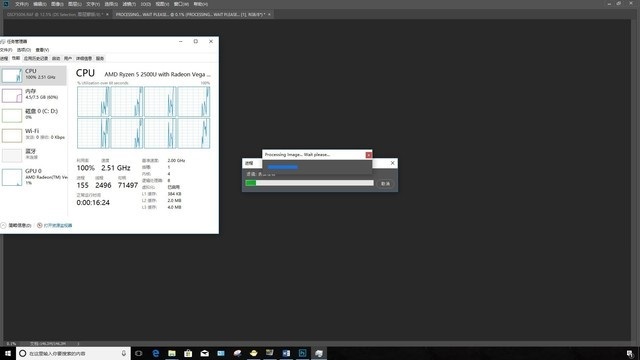Open Photoshop's 窗口(W) menu

pyautogui.click(x=181, y=4)
